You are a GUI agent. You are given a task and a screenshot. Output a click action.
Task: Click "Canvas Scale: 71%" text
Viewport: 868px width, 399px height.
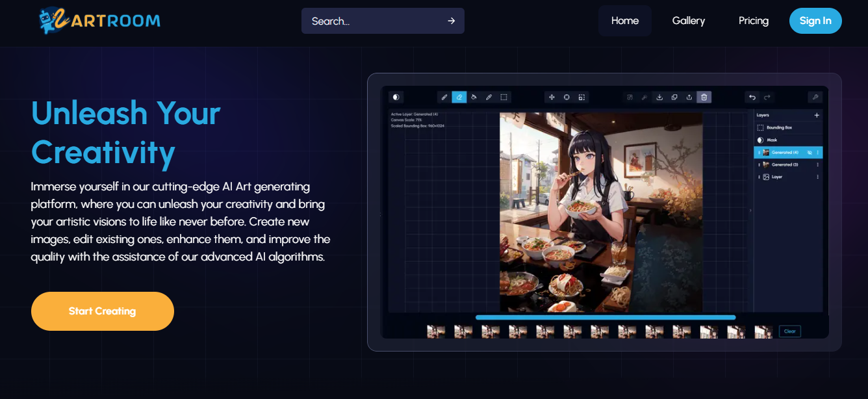coord(406,120)
